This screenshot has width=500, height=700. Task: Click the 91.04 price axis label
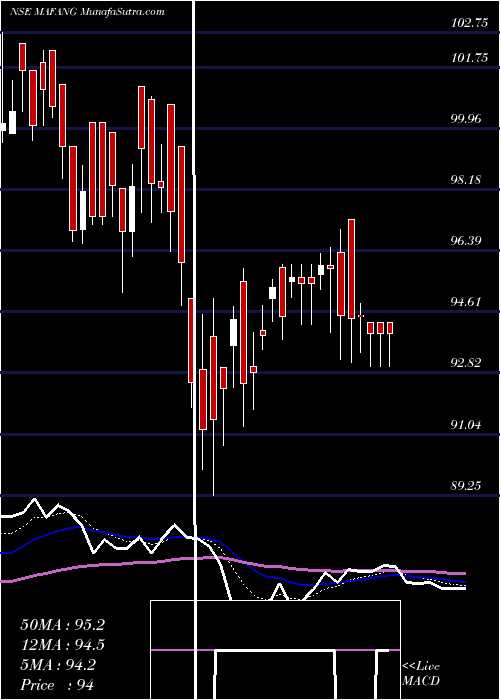click(467, 425)
